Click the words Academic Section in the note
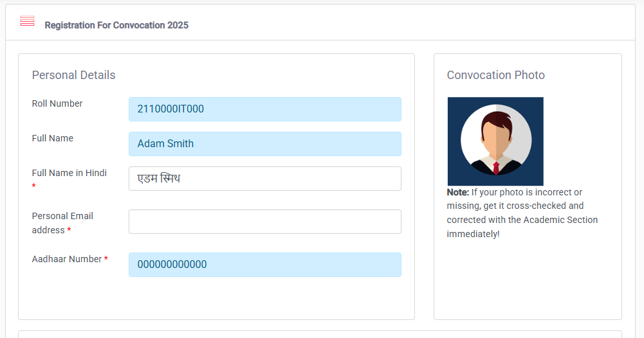Image resolution: width=644 pixels, height=338 pixels. (x=560, y=220)
